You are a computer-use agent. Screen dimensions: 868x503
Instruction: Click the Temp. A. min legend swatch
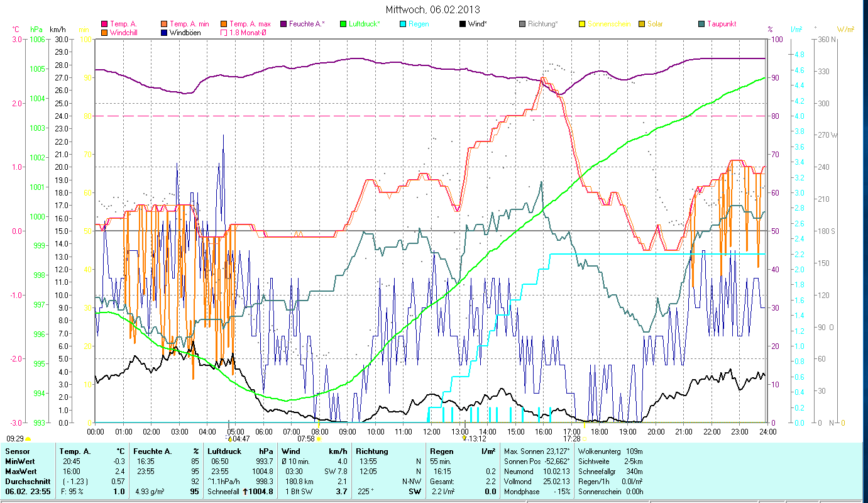(x=163, y=24)
